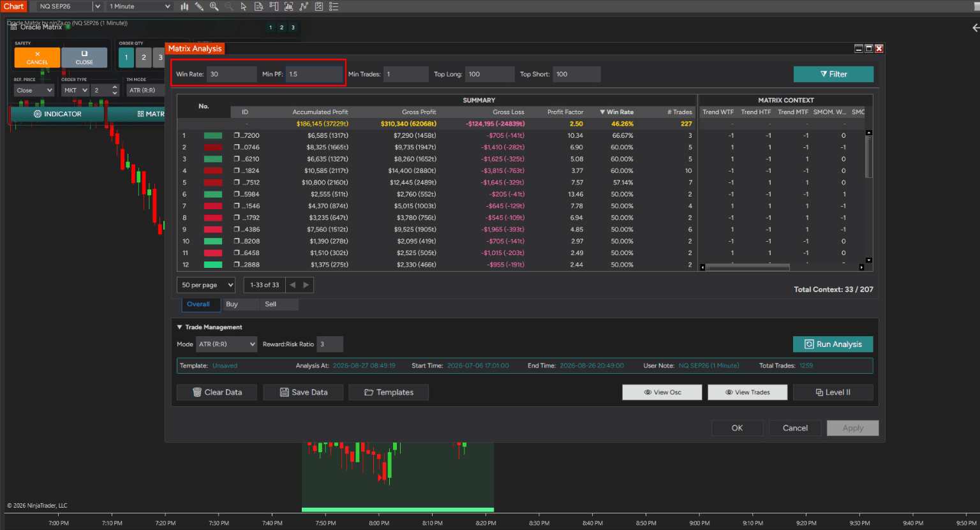Click the Win Rate input field

[x=232, y=75]
